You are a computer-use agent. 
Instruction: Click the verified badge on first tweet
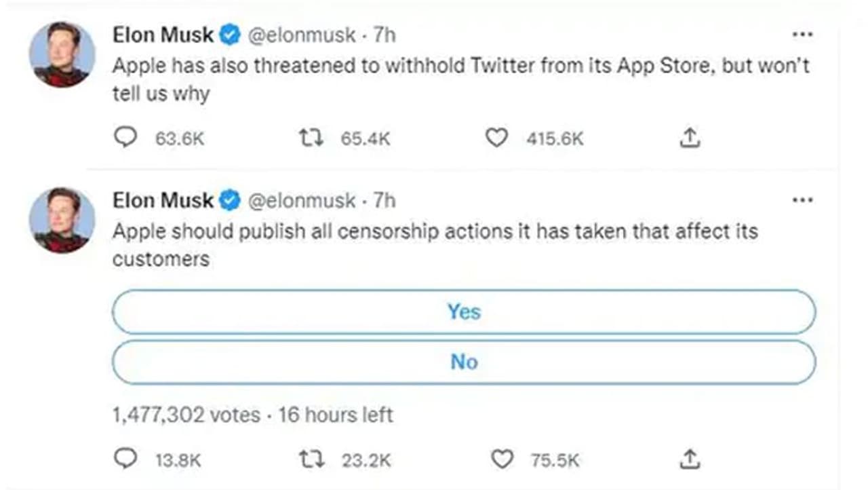click(x=231, y=35)
